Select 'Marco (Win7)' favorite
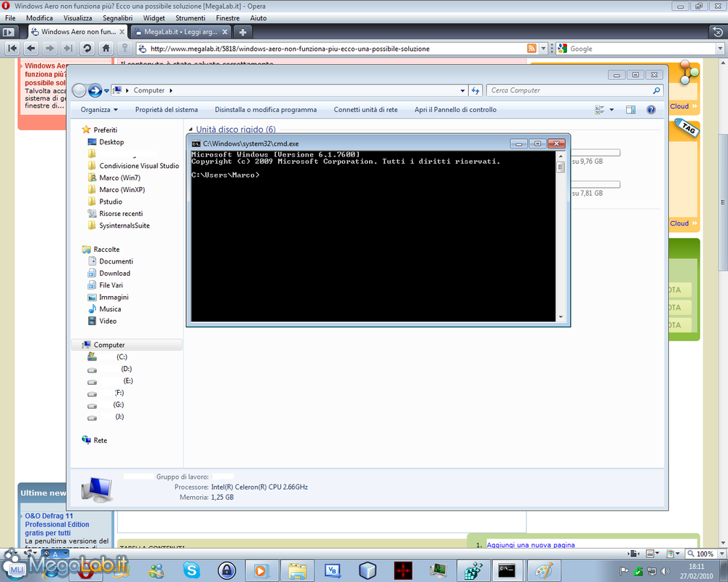The image size is (728, 582). coord(119,178)
